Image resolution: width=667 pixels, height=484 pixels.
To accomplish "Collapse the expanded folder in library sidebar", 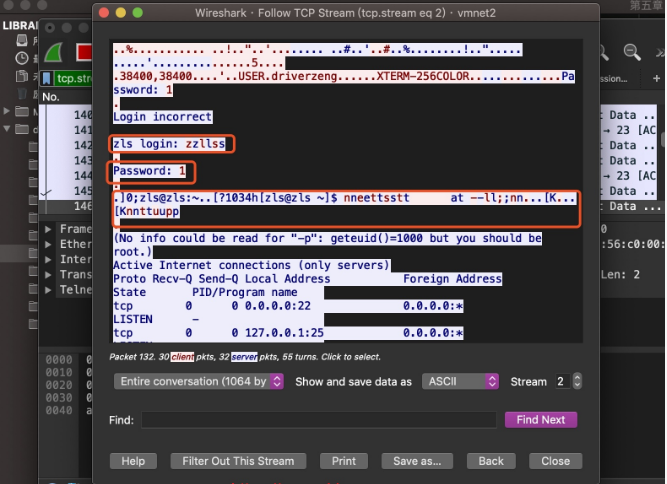I will (x=7, y=128).
